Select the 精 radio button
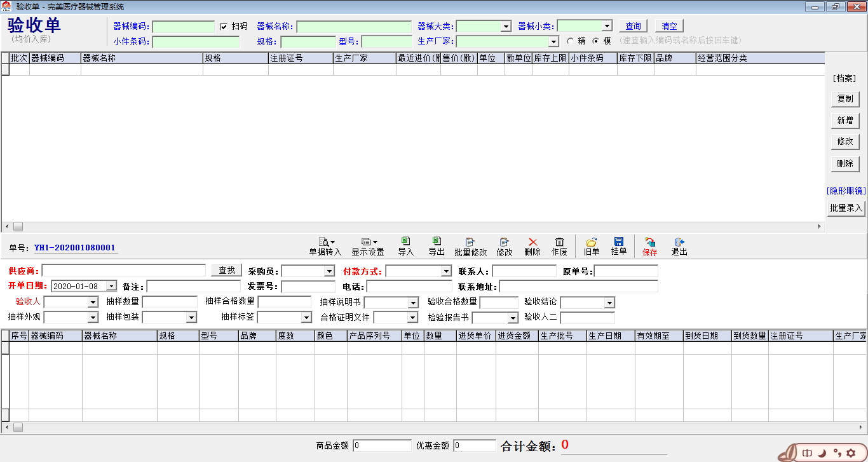868x462 pixels. pyautogui.click(x=569, y=41)
